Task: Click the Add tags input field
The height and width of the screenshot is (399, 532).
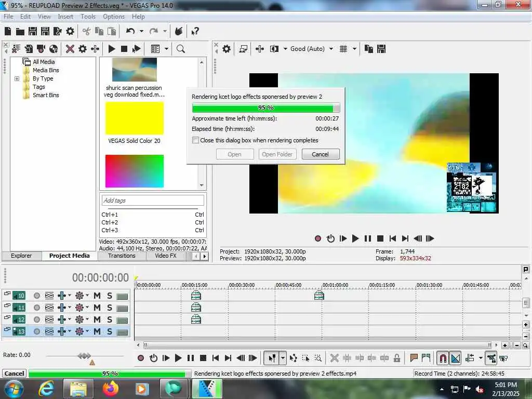Action: (153, 201)
